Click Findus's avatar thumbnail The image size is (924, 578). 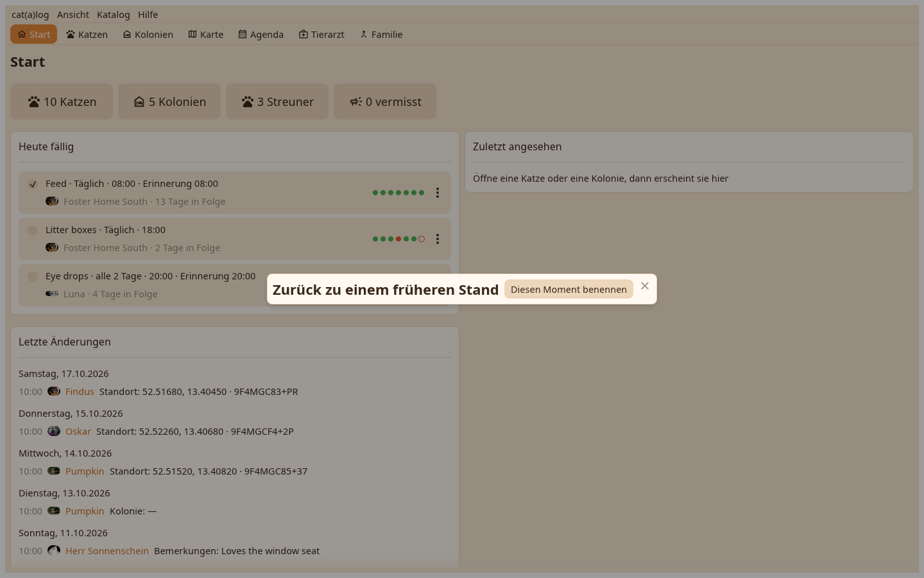(54, 391)
